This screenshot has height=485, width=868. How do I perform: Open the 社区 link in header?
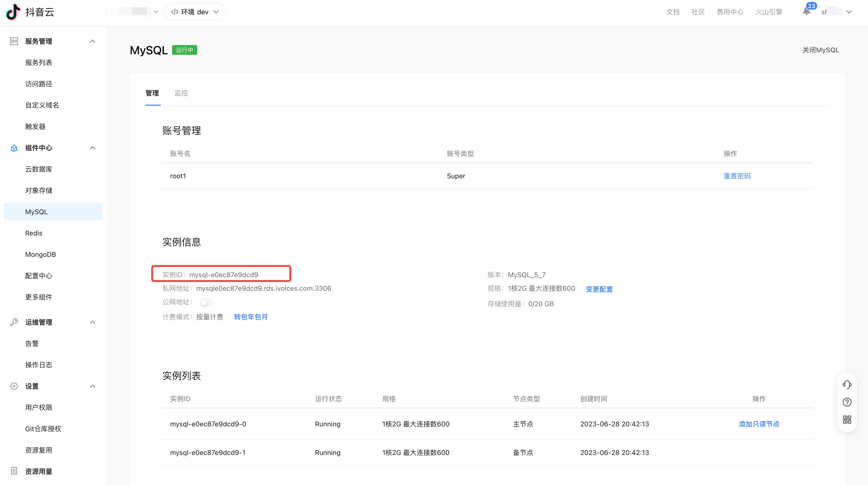(x=698, y=12)
